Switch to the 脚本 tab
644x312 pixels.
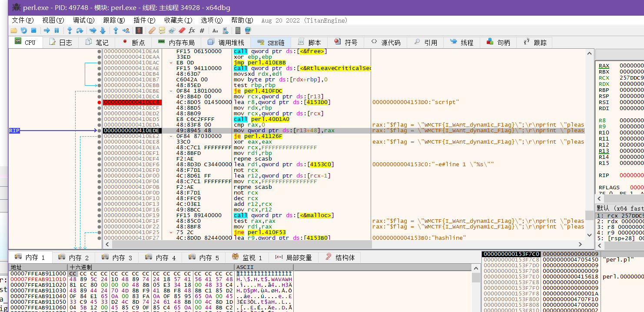(x=309, y=42)
